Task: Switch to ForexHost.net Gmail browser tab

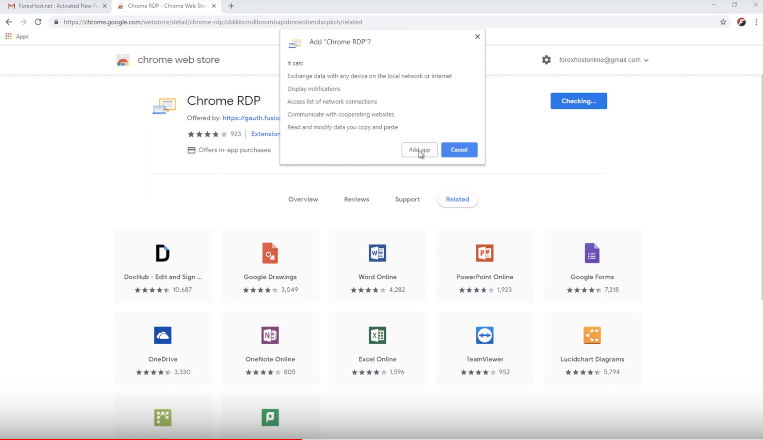Action: [x=54, y=6]
